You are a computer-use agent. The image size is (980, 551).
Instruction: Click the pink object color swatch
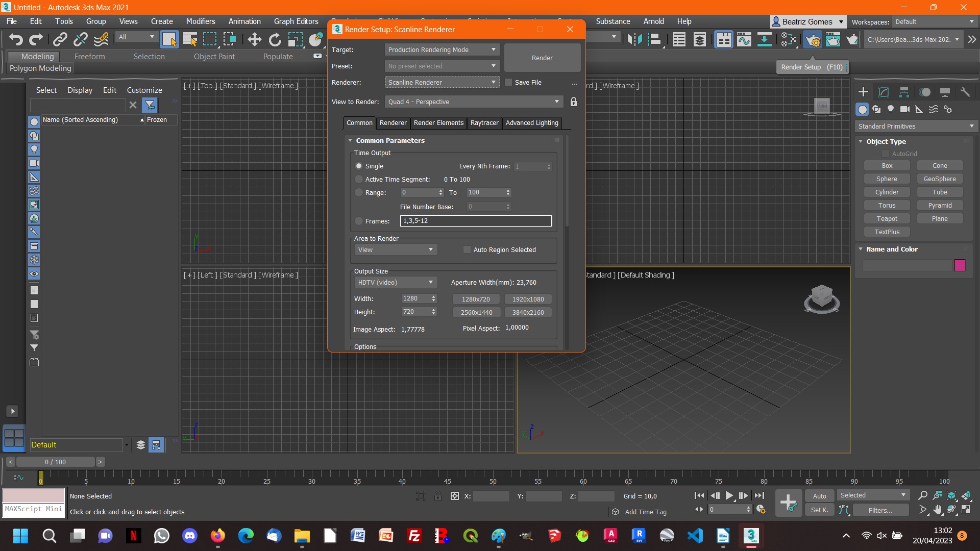click(960, 265)
